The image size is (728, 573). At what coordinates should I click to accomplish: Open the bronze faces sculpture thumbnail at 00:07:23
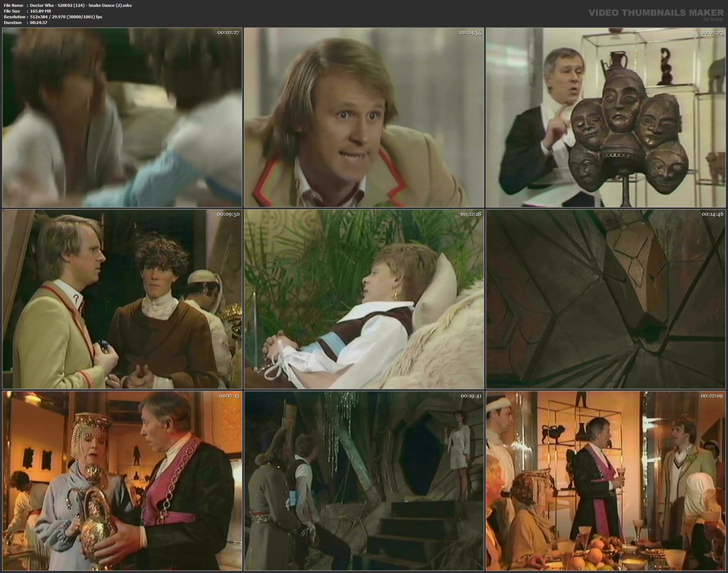click(x=606, y=118)
